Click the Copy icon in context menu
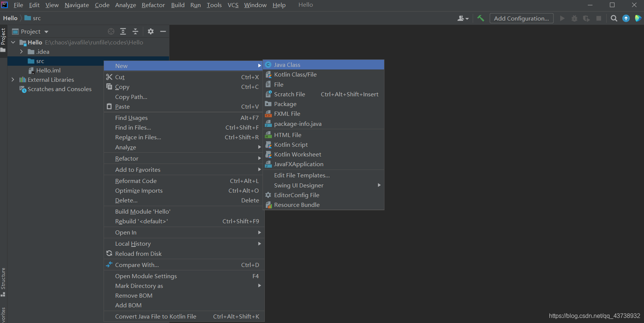The height and width of the screenshot is (323, 644). pyautogui.click(x=109, y=87)
